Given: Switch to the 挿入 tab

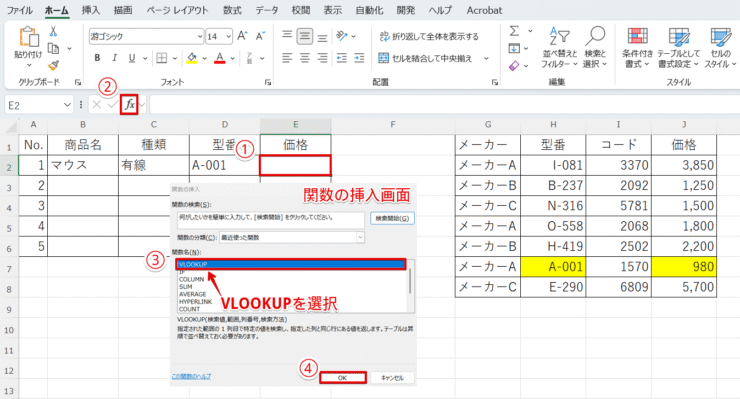Looking at the screenshot, I should (91, 10).
